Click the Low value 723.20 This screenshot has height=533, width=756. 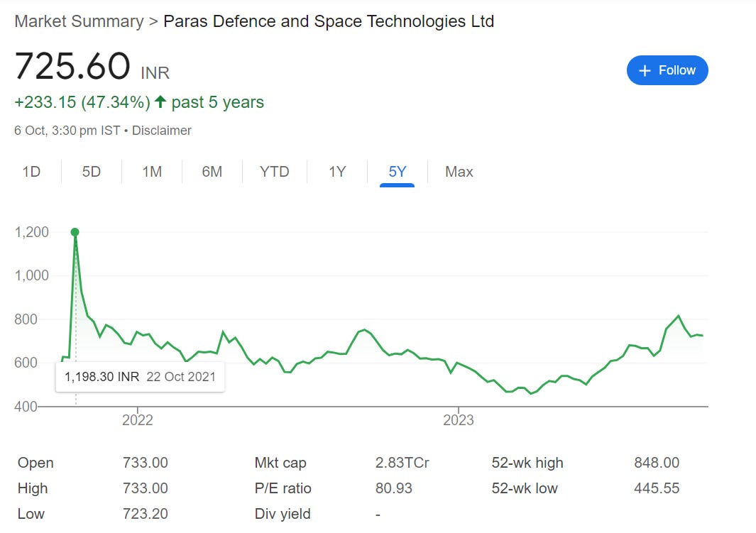pyautogui.click(x=145, y=514)
